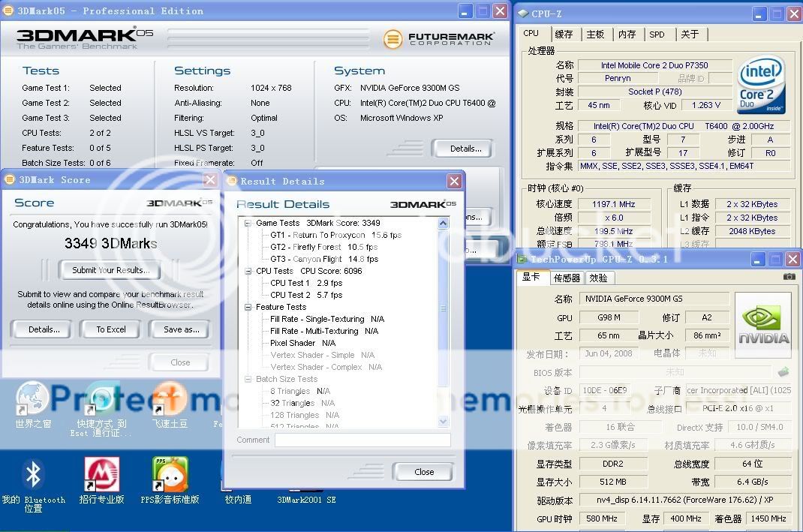The width and height of the screenshot is (803, 532).
Task: Select the 显卡 tab in GPU-Z
Action: [x=531, y=277]
